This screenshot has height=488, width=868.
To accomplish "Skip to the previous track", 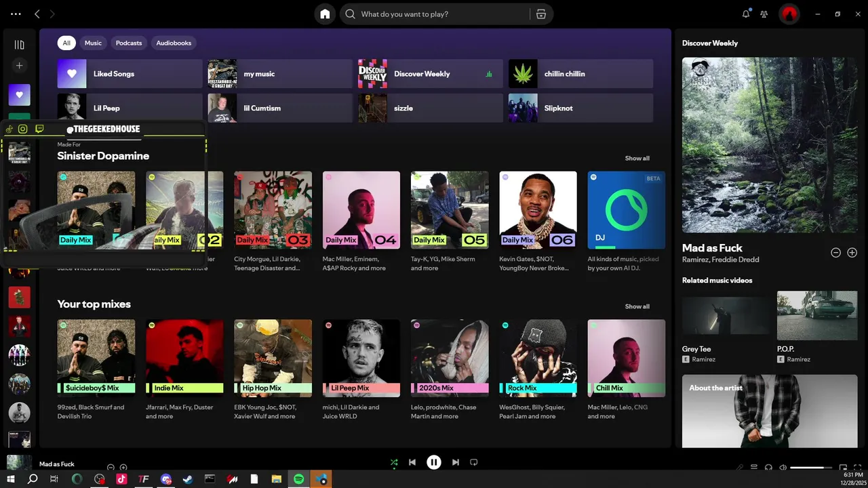I will [x=412, y=462].
